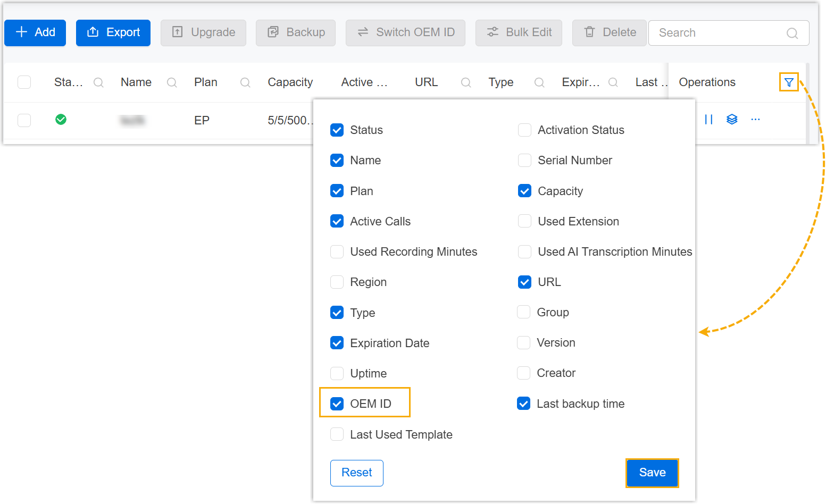Select the first row checkbox
The width and height of the screenshot is (826, 504).
coord(24,120)
